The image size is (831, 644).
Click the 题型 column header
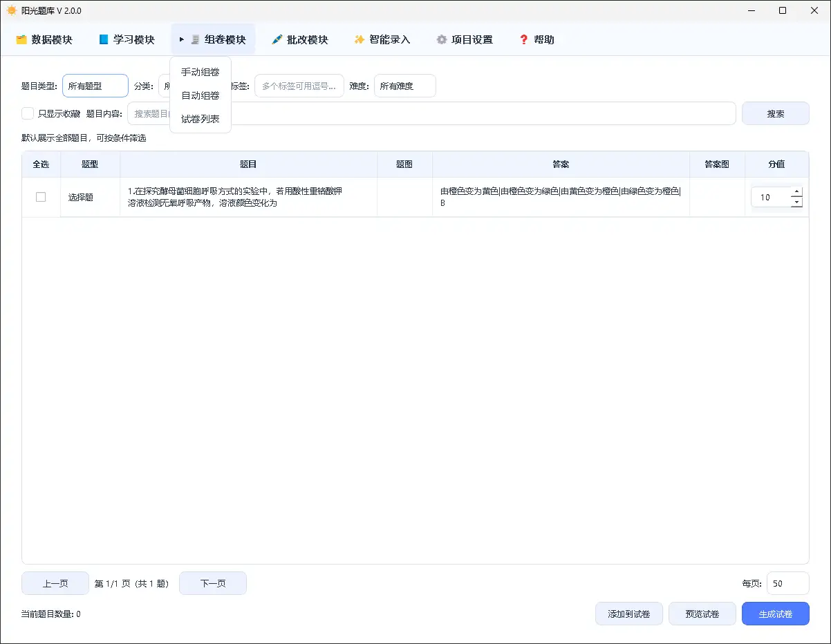coord(90,164)
